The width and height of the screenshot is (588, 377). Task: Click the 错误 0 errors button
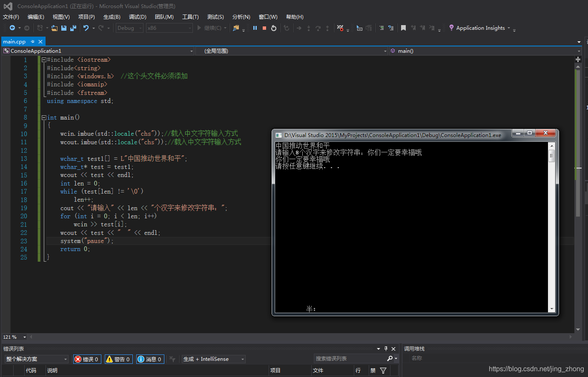87,359
